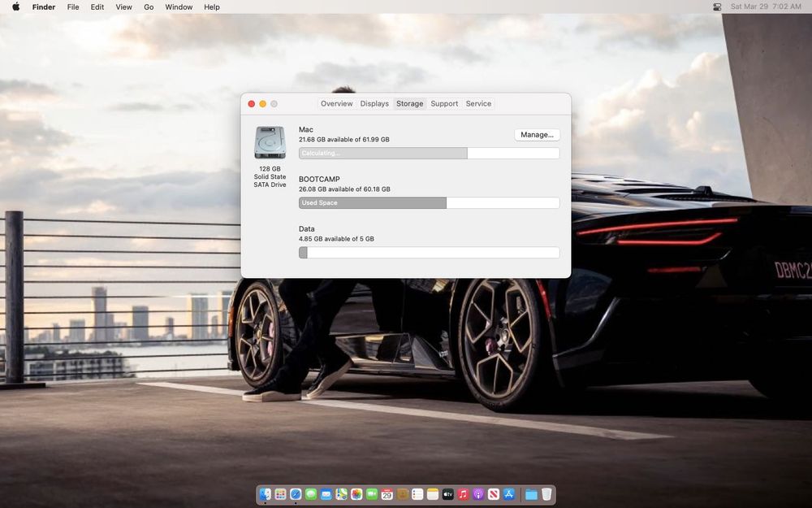Switch to the Overview tab
Viewport: 812px width, 508px height.
tap(337, 104)
